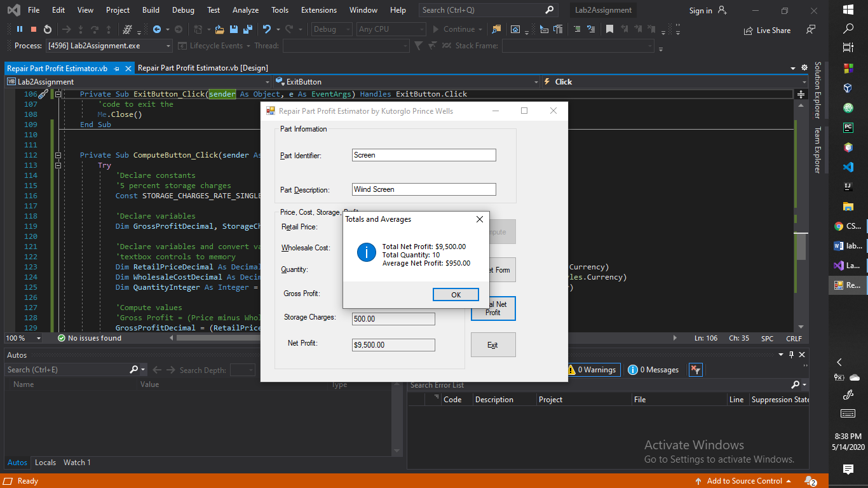The image size is (868, 488).
Task: Open the Windows notification center icon
Action: point(848,469)
